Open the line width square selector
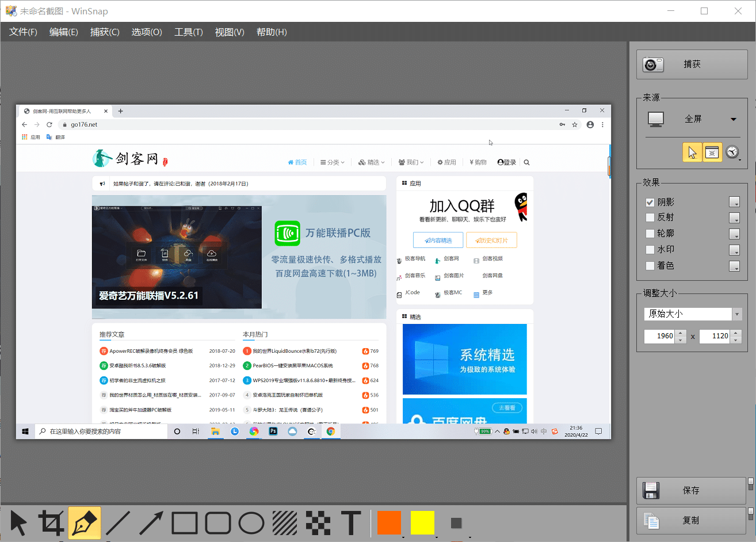The image size is (756, 542). [x=456, y=523]
